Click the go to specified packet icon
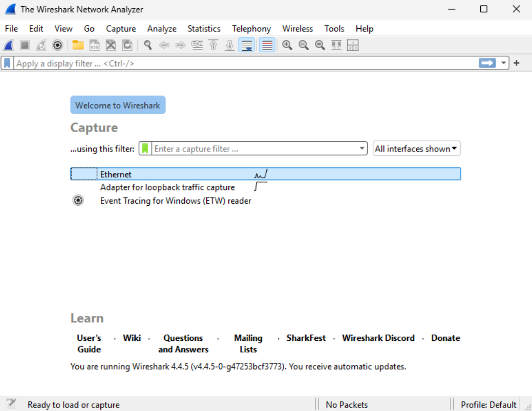Image resolution: width=532 pixels, height=411 pixels. [x=197, y=45]
